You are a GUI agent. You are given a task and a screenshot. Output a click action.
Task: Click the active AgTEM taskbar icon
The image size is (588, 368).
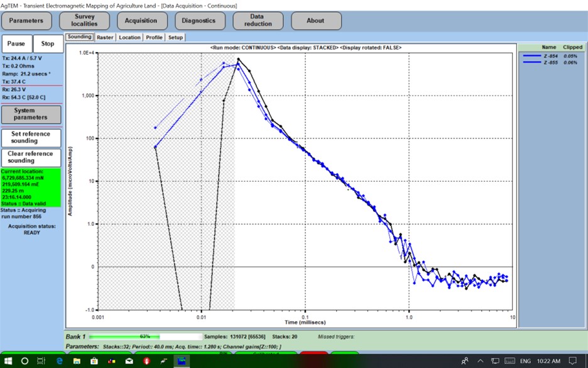pyautogui.click(x=182, y=361)
